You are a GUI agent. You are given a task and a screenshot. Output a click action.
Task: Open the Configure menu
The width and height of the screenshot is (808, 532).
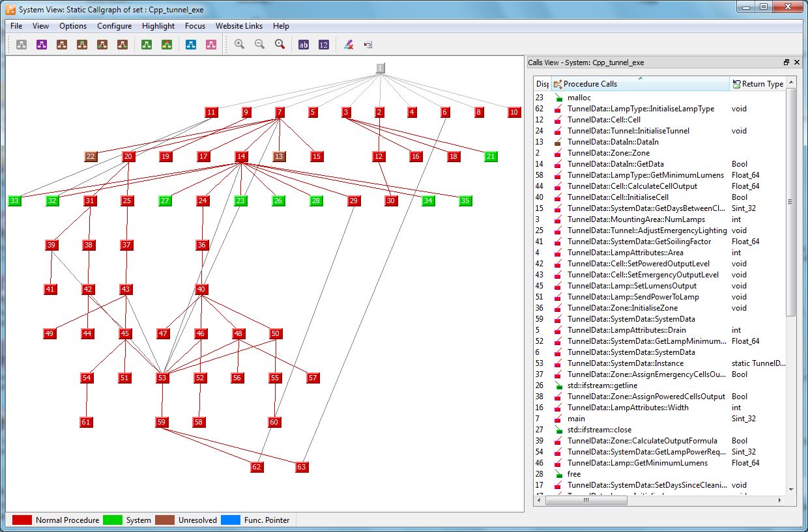(114, 26)
